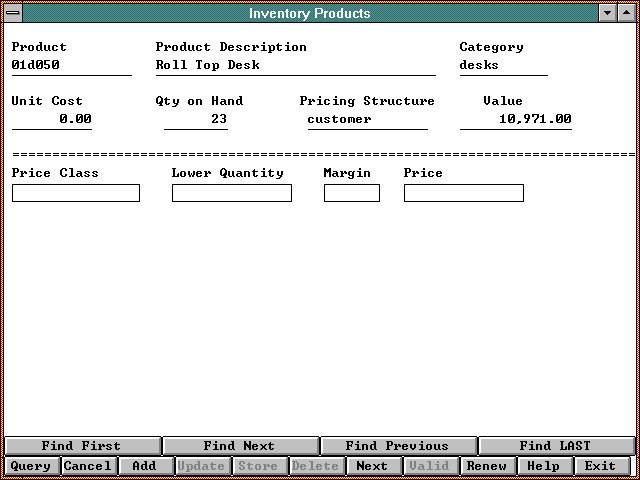Jump to last record with Find LAST

coord(555,446)
